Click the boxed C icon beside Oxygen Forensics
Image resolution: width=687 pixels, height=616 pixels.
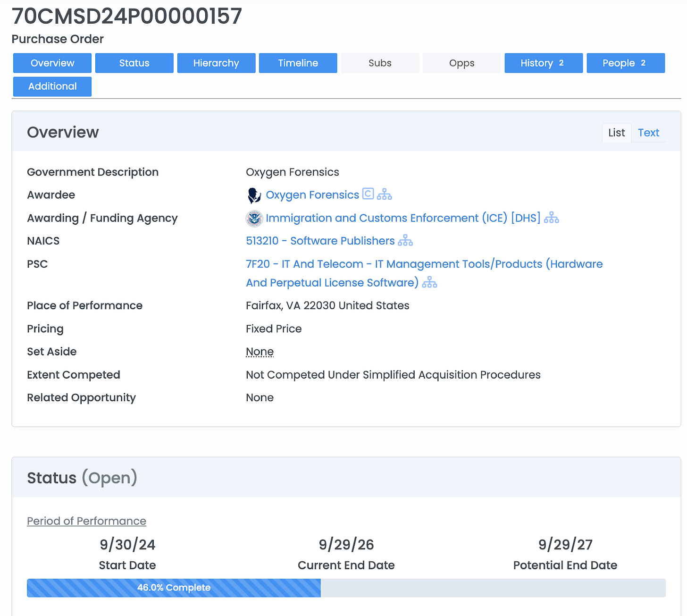(x=368, y=194)
